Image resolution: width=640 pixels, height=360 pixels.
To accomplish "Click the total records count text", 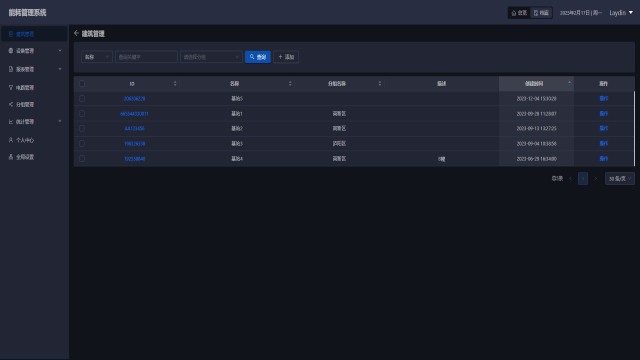I will click(557, 178).
